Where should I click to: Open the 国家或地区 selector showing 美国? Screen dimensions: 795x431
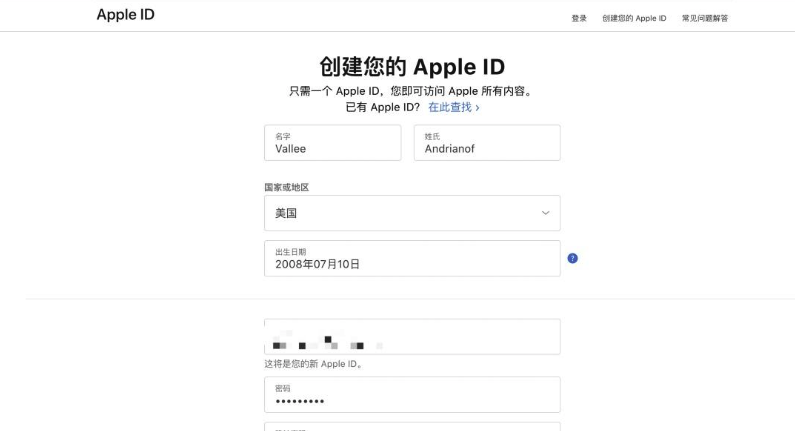click(411, 213)
